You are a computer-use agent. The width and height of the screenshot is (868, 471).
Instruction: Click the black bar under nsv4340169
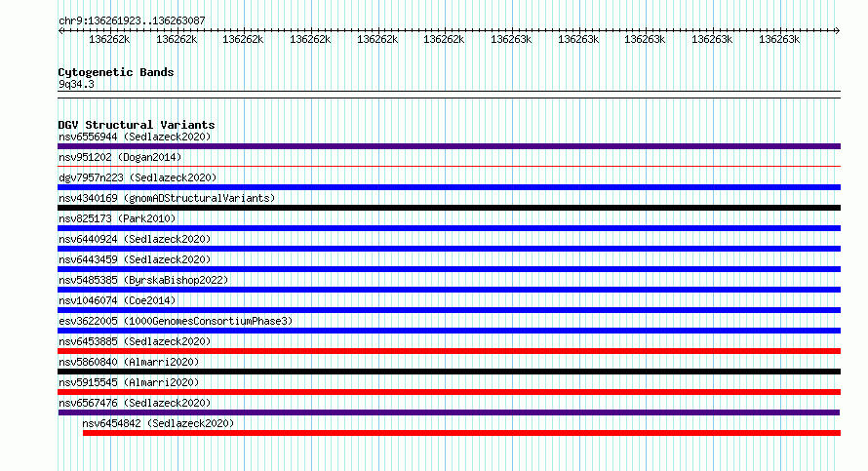(449, 208)
